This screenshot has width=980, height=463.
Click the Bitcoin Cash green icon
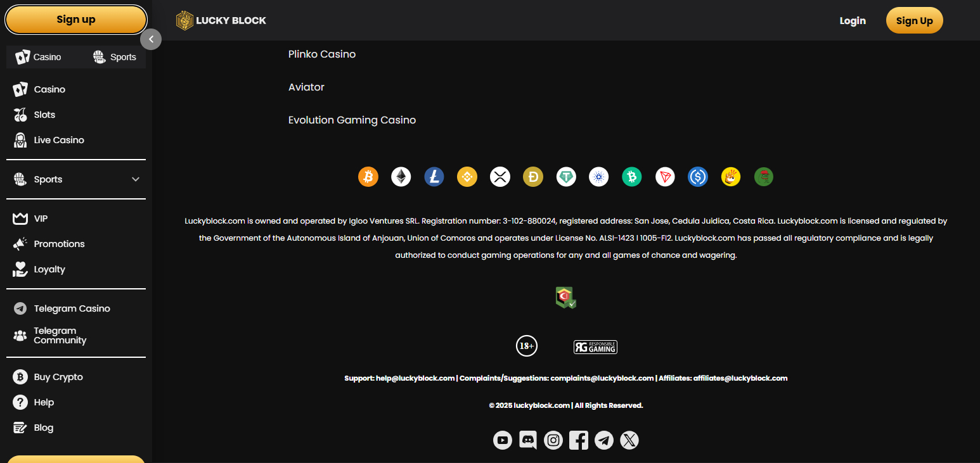point(632,177)
